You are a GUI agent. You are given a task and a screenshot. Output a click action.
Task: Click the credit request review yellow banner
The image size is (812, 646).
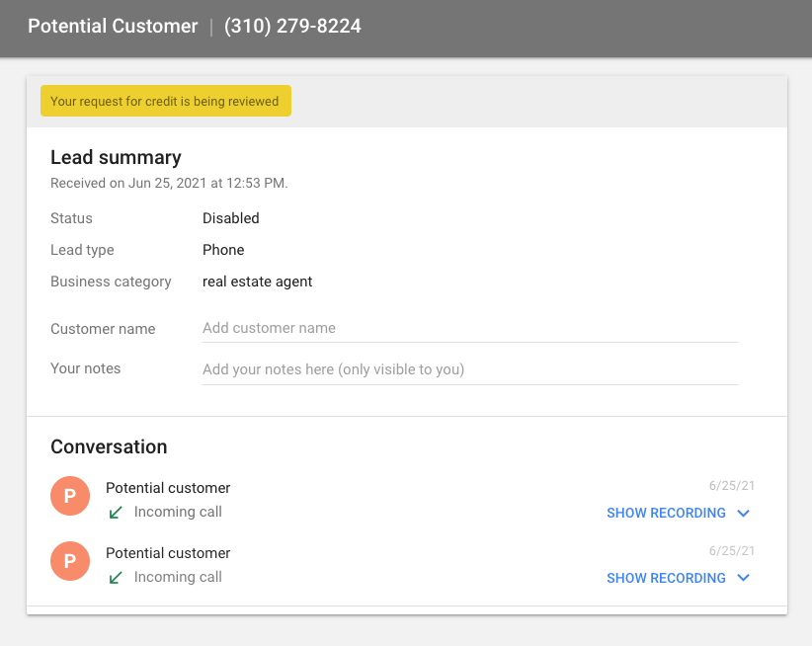point(165,101)
